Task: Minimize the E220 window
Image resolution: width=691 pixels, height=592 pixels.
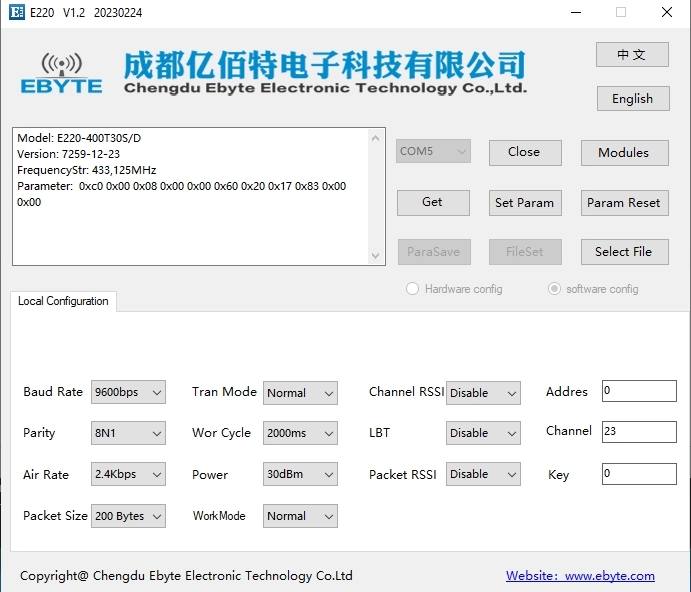Action: 576,12
